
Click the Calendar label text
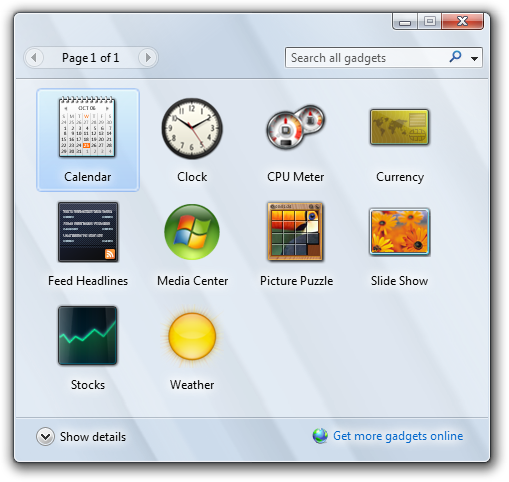pos(88,177)
